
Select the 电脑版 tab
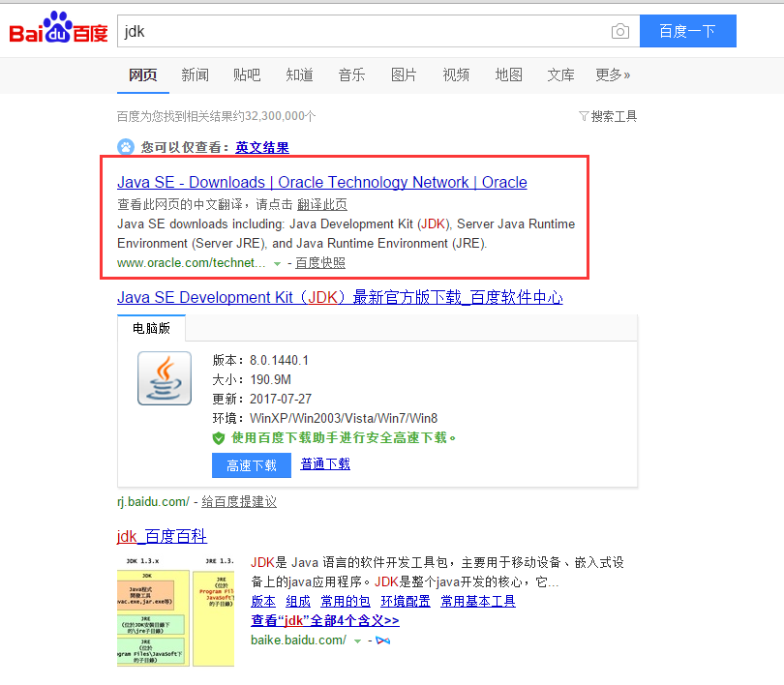click(152, 328)
